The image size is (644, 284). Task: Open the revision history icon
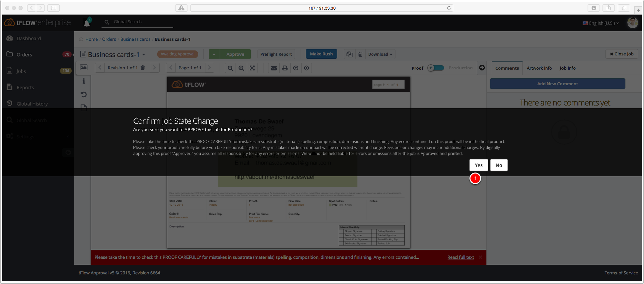pos(84,95)
